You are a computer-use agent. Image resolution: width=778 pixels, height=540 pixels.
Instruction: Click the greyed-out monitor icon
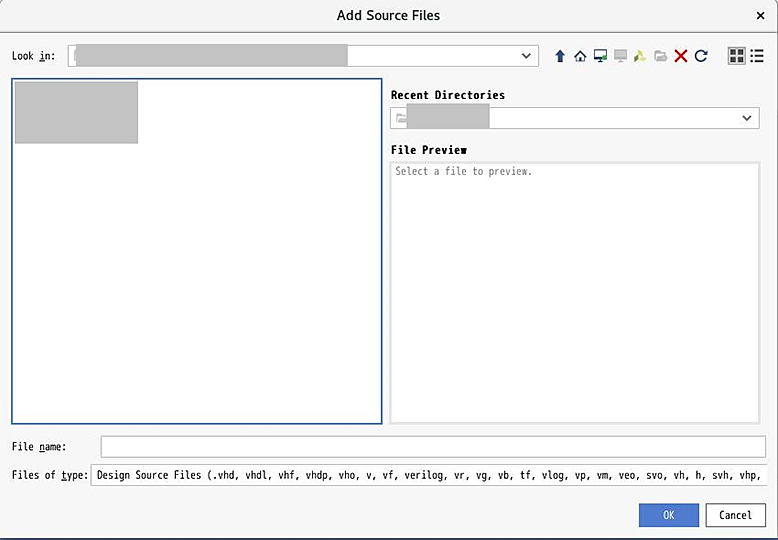[x=620, y=56]
